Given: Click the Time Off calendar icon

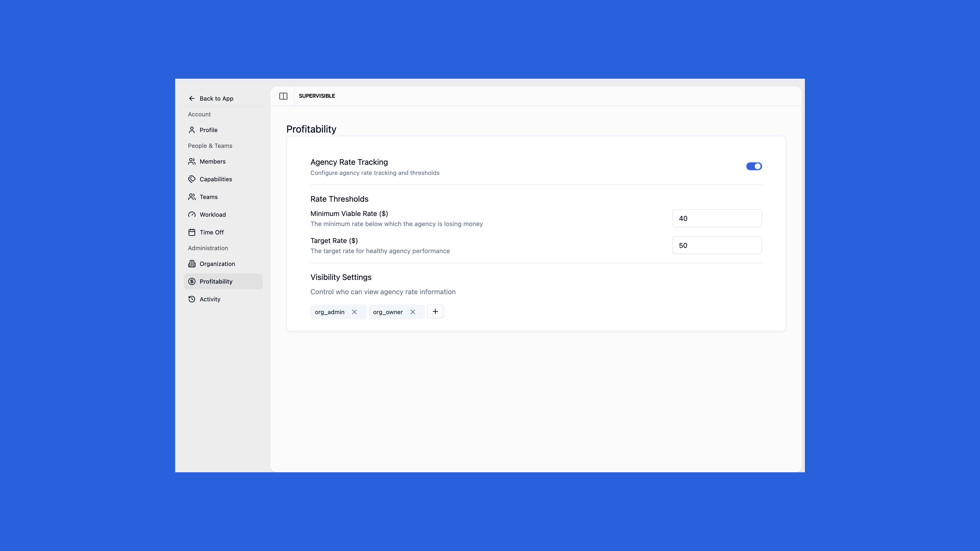Looking at the screenshot, I should pos(192,232).
